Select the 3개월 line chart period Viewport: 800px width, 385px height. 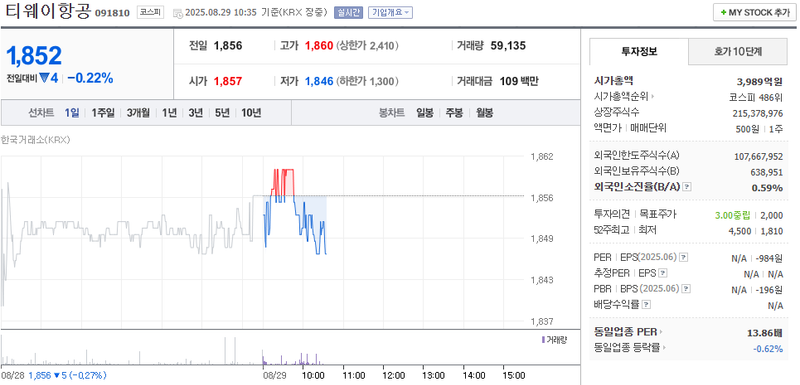[138, 113]
